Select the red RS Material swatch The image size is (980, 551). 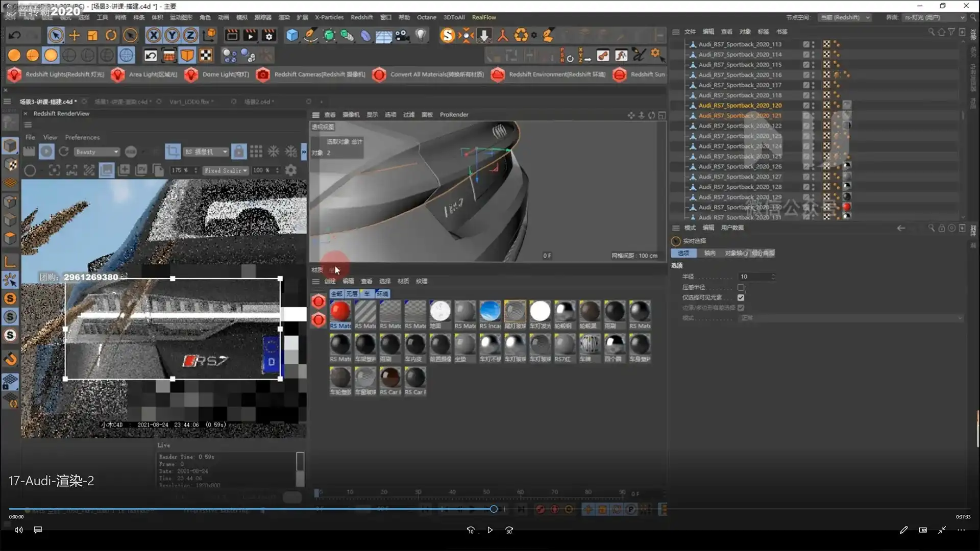pos(340,311)
